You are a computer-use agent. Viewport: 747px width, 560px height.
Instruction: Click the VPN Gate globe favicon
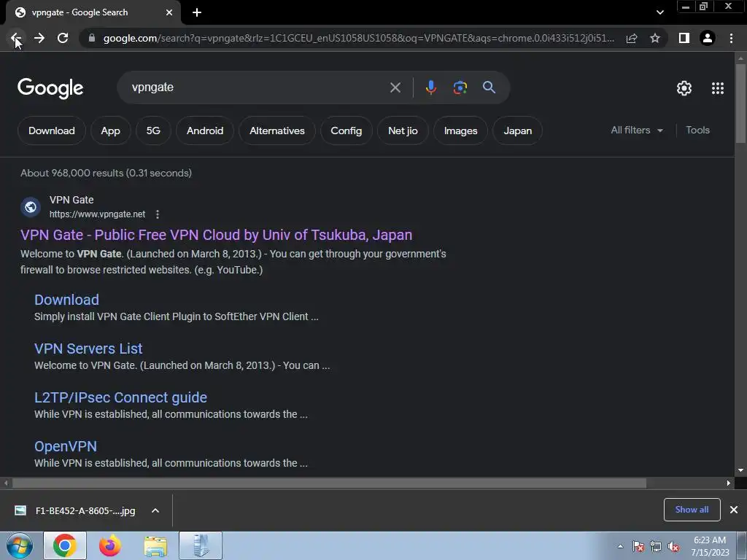pos(31,207)
